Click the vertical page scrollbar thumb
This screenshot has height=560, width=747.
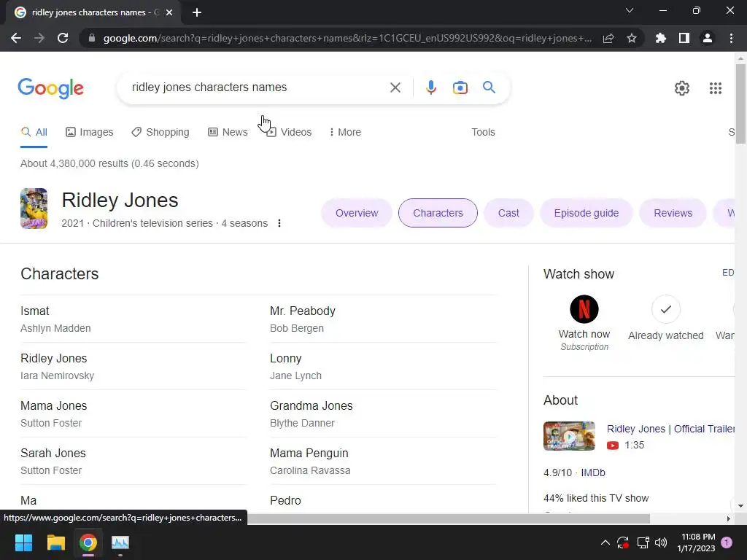pyautogui.click(x=740, y=104)
